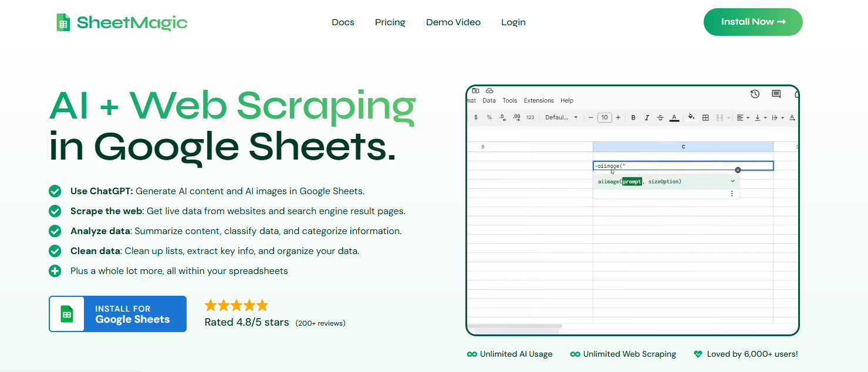Click the active cell with aiimage formula
The image size is (868, 372).
683,166
